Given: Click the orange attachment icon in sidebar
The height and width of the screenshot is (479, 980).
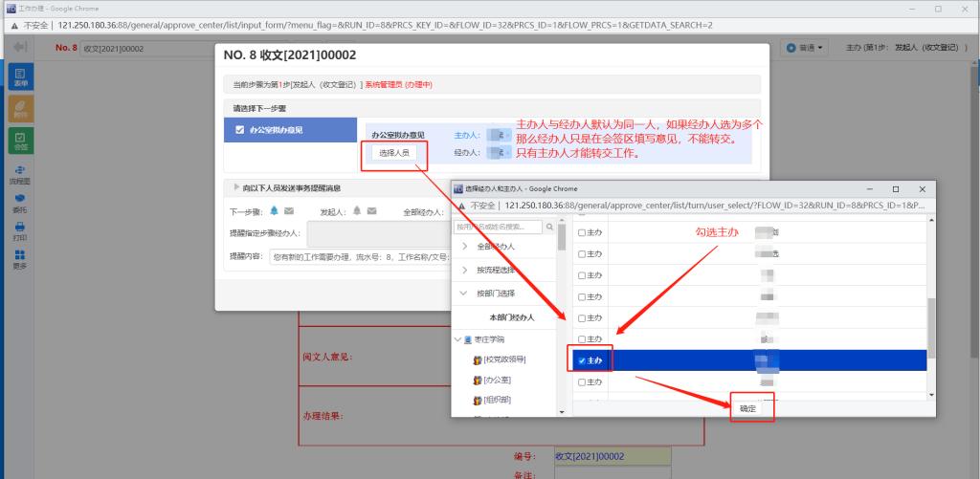Looking at the screenshot, I should point(20,109).
